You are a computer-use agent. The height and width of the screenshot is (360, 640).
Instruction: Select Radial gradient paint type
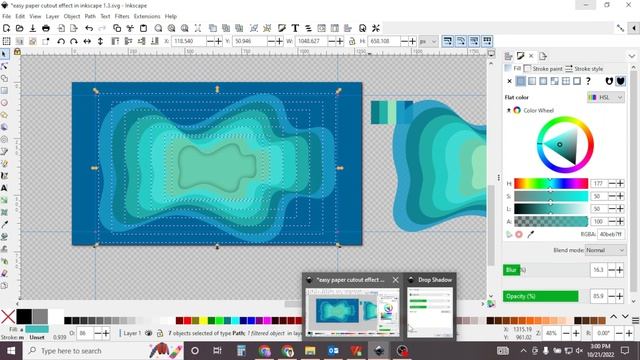(543, 81)
